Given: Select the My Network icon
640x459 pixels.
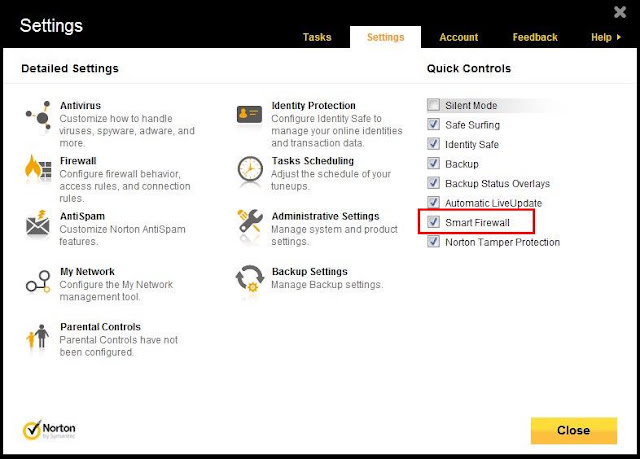Looking at the screenshot, I should (x=38, y=281).
